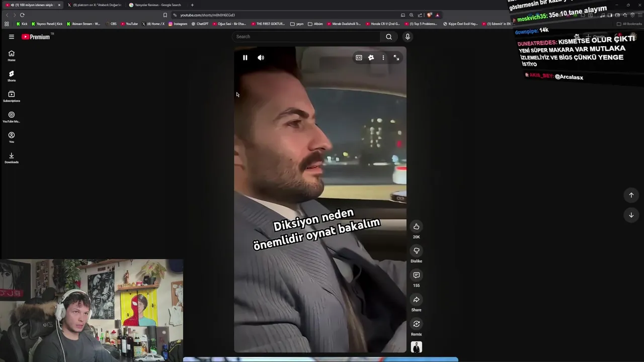This screenshot has width=644, height=362.
Task: Start voice search with the microphone
Action: click(408, 37)
